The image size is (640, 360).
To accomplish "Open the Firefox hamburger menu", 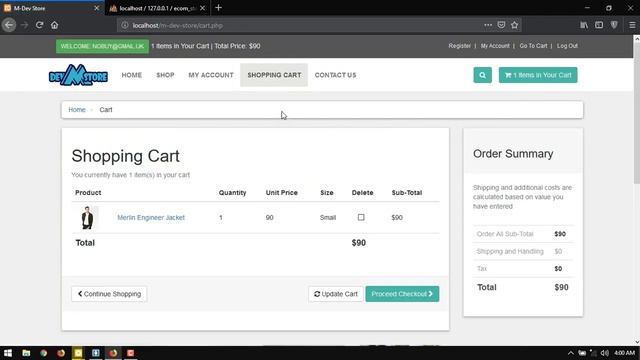I will point(632,25).
